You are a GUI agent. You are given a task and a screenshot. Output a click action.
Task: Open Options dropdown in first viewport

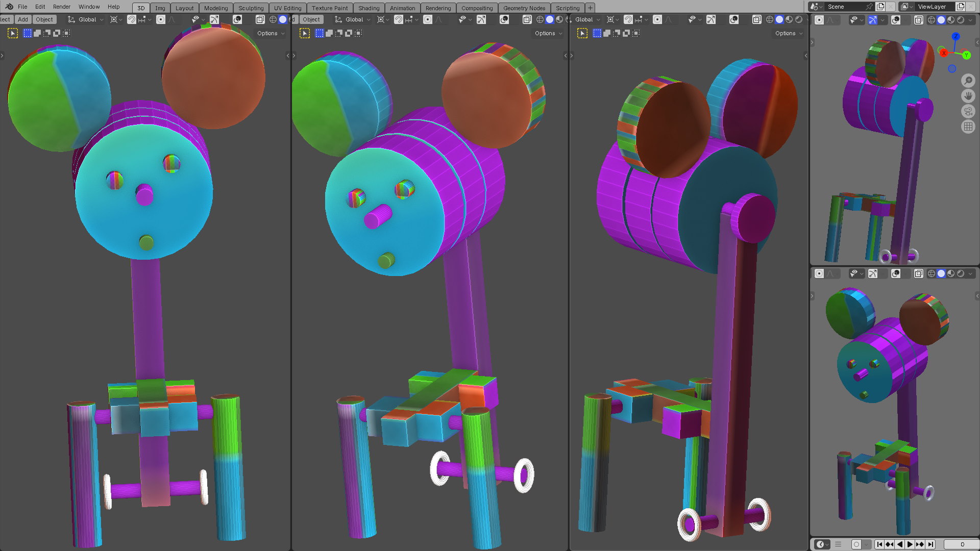point(271,33)
